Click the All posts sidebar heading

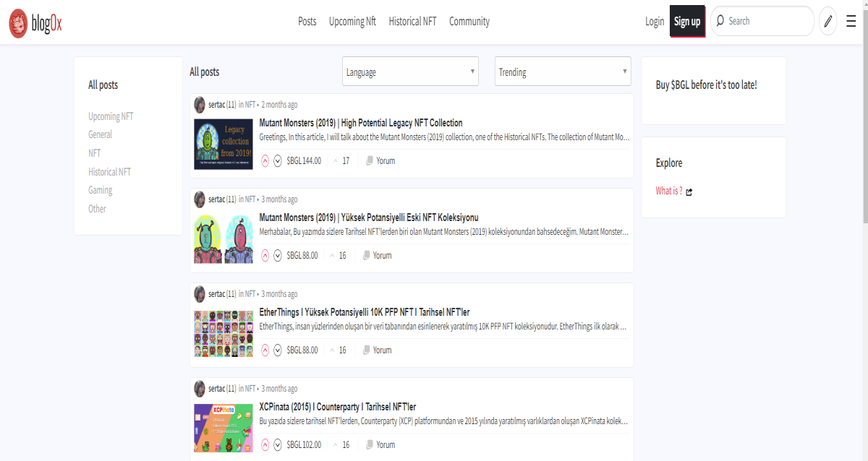click(103, 85)
